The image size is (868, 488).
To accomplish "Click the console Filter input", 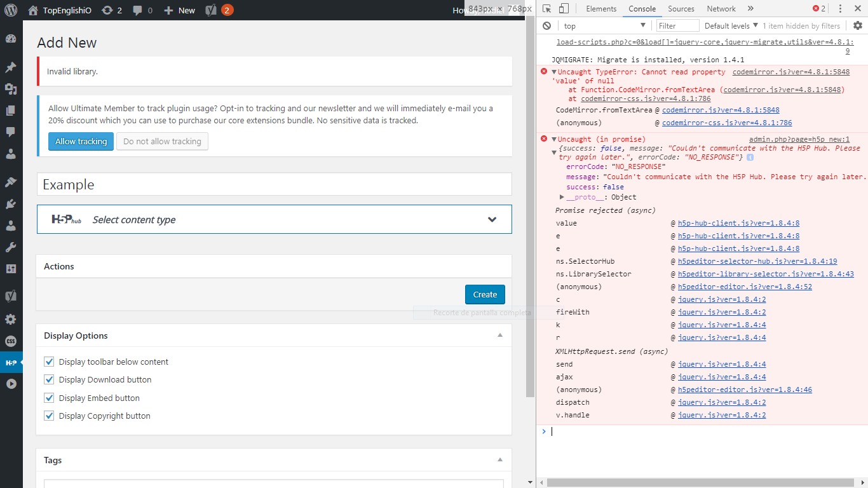I will (x=677, y=26).
